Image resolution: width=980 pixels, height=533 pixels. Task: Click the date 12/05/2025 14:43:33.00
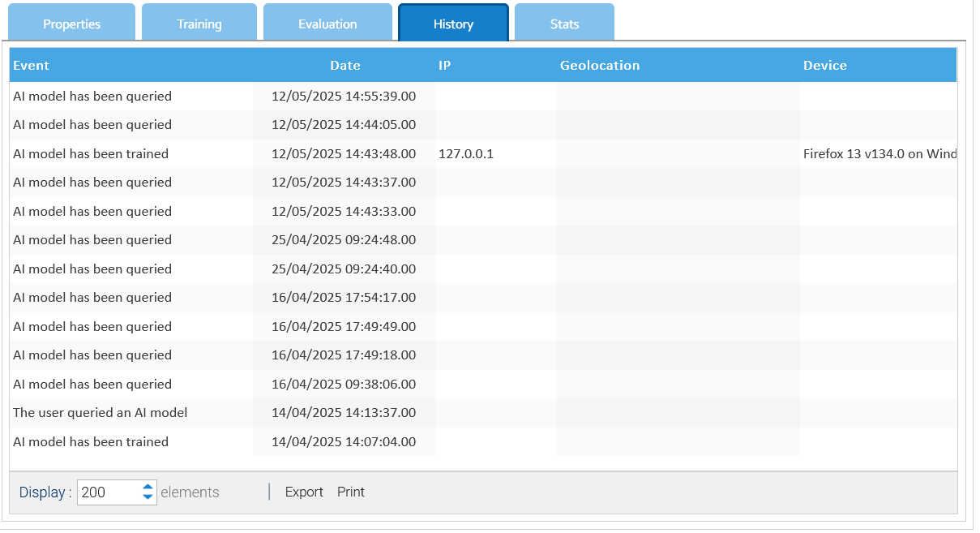tap(344, 212)
